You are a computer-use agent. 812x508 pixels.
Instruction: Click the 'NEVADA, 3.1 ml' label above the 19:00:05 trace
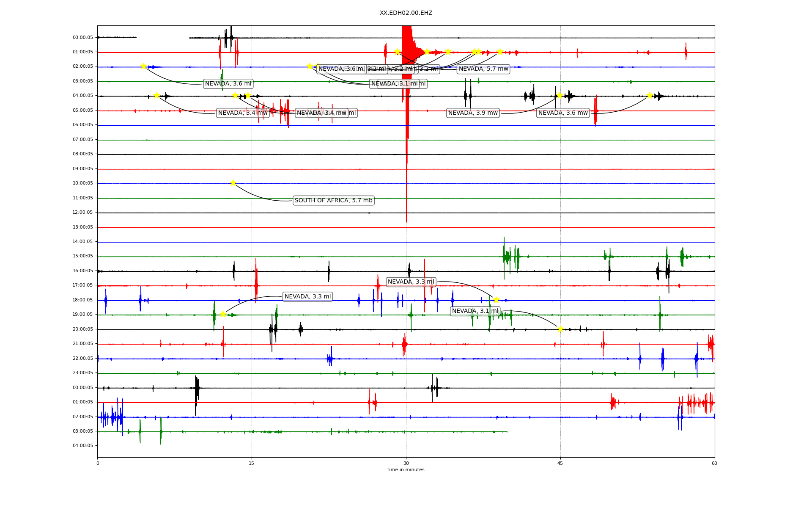[x=475, y=311]
